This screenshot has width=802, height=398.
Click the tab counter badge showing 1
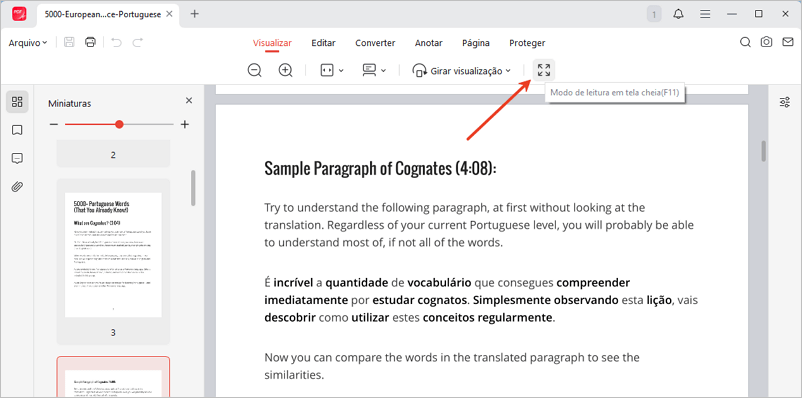(654, 14)
